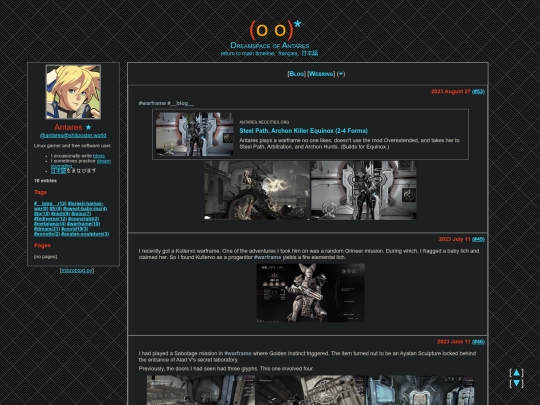
Task: Filter by #warframe tag in sidebar
Action: [83, 224]
